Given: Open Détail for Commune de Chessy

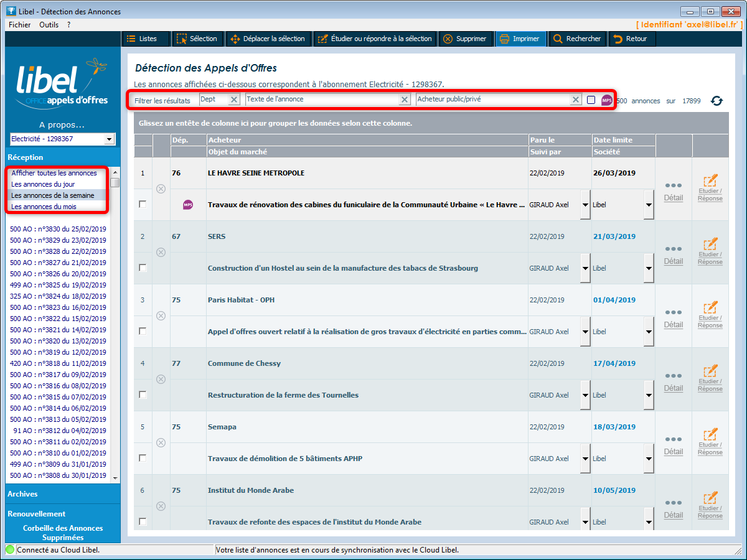Looking at the screenshot, I should [x=674, y=383].
